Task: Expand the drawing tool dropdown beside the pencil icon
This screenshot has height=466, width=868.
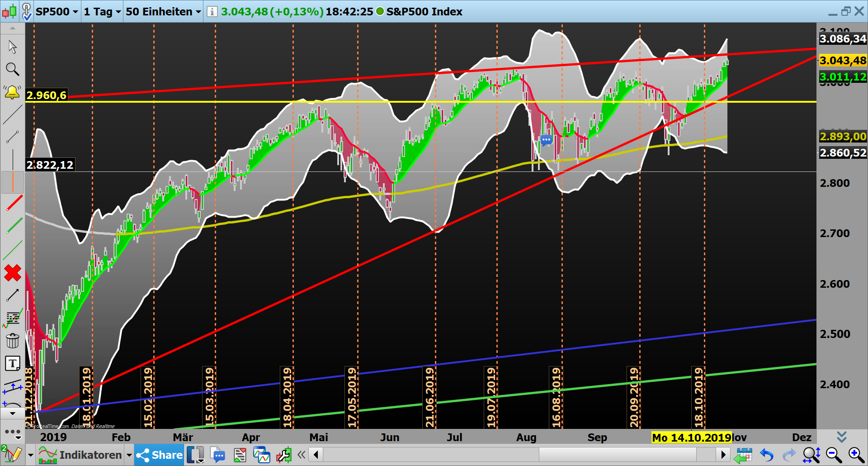Action: tap(30, 455)
